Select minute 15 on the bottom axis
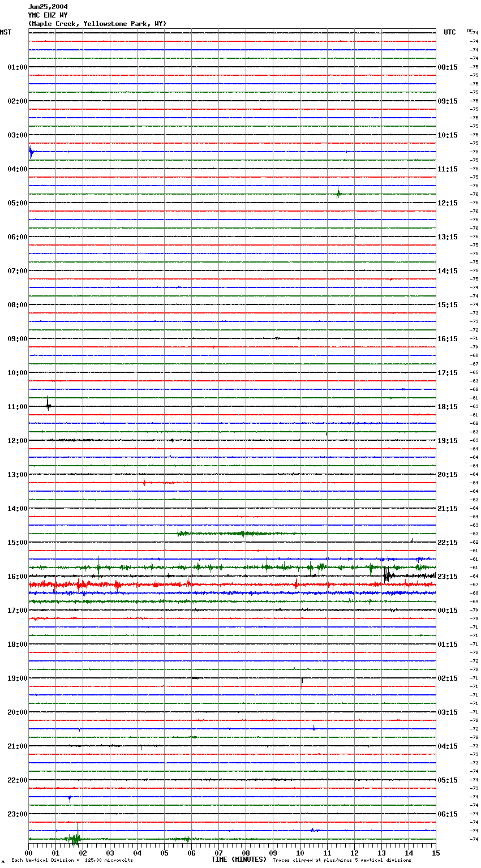This screenshot has width=481, height=868. (x=436, y=852)
